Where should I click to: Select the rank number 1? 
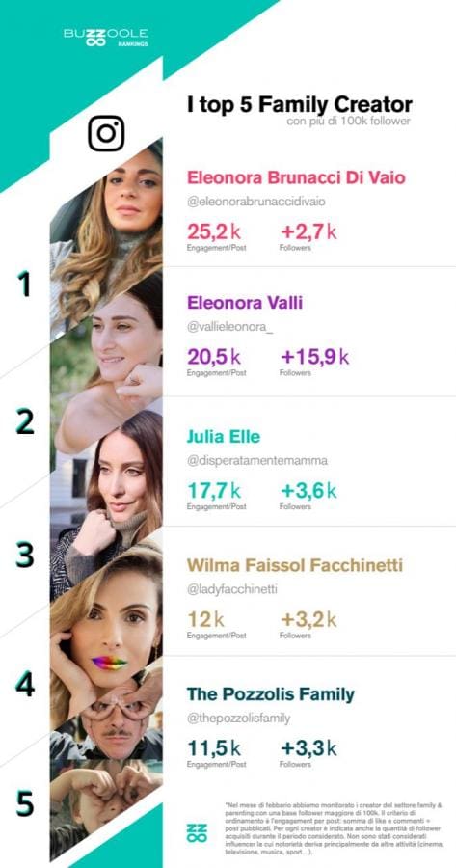(23, 285)
